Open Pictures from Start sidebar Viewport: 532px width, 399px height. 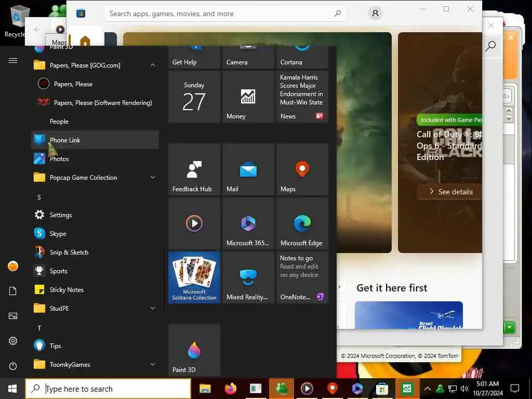pos(13,316)
